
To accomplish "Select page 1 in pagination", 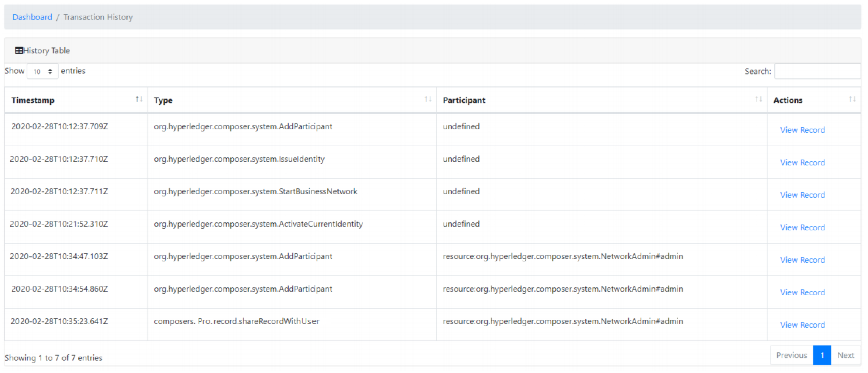I will tap(822, 355).
